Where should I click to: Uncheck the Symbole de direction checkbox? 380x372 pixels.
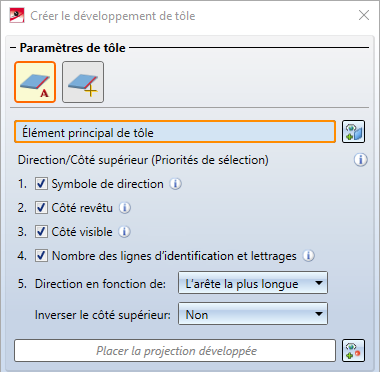coord(41,184)
